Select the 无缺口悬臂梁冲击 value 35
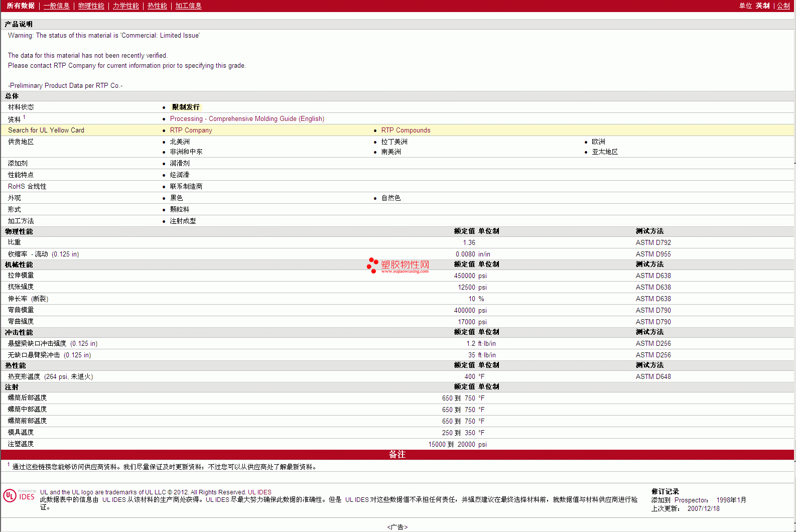This screenshot has width=796, height=532. 472,355
